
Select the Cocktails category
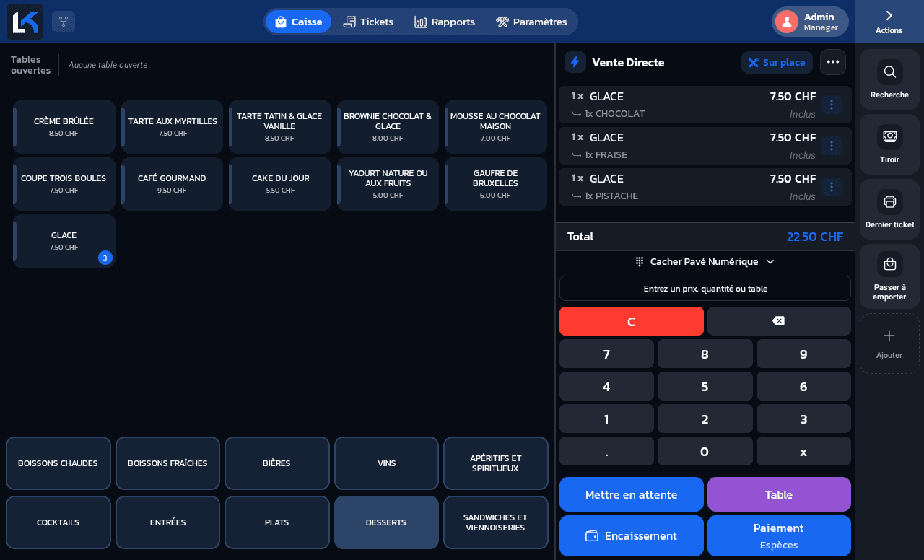(x=58, y=522)
